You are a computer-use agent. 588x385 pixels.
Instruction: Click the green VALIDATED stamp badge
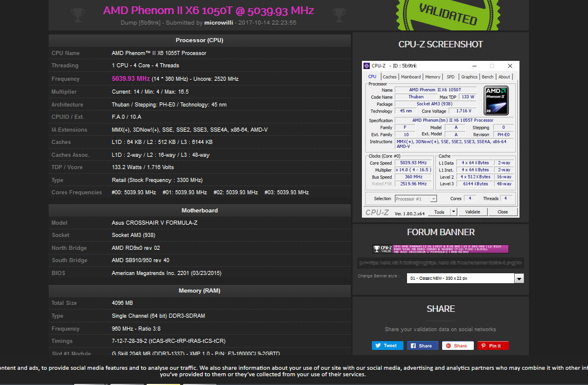pos(448,15)
